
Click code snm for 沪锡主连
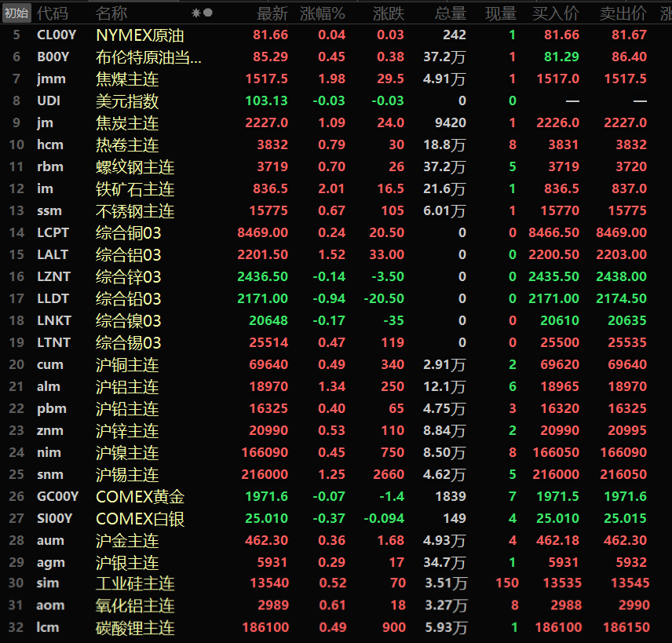[x=50, y=474]
